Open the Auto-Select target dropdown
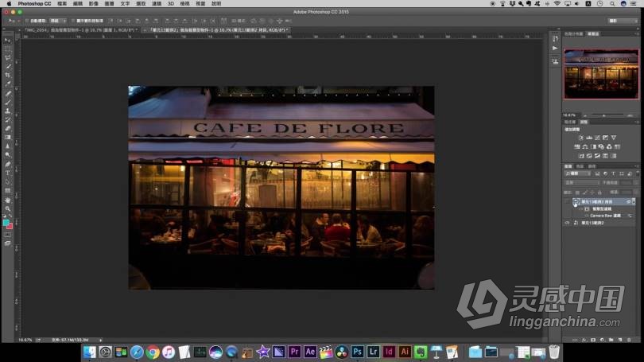Viewport: 644px width, 362px height. [x=58, y=21]
